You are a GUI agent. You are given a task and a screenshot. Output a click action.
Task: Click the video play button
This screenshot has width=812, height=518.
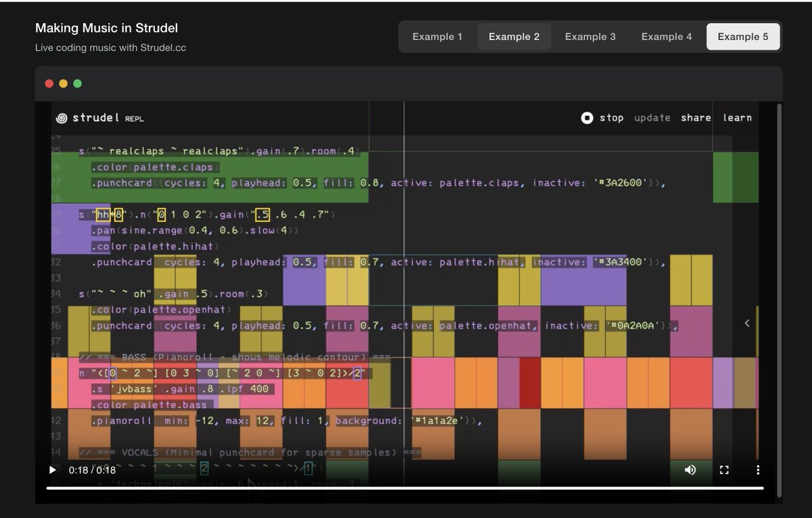coord(53,470)
